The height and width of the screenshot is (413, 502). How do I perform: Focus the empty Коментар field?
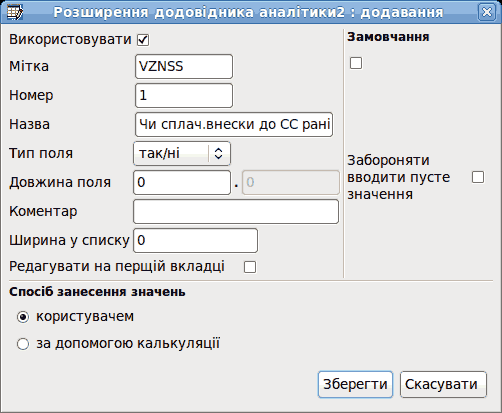(x=236, y=212)
